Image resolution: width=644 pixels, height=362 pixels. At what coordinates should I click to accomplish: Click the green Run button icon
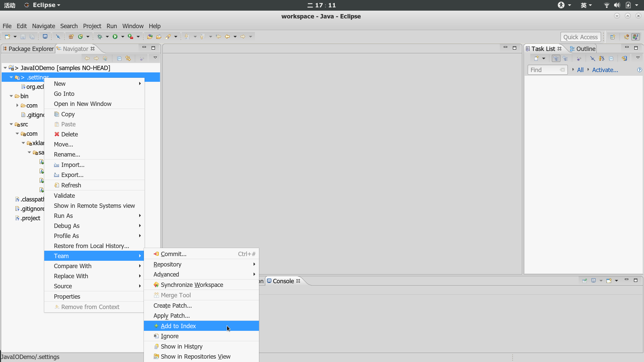115,37
